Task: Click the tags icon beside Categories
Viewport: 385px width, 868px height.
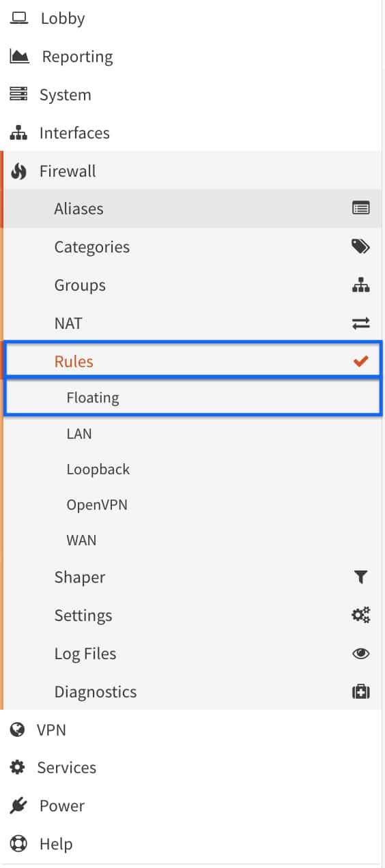Action: tap(360, 247)
